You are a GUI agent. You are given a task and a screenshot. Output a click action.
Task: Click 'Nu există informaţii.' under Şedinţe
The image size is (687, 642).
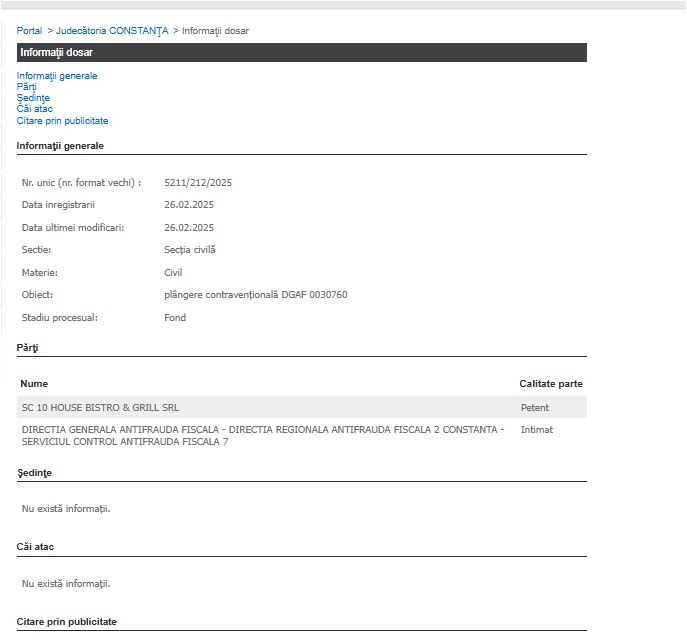(66, 509)
